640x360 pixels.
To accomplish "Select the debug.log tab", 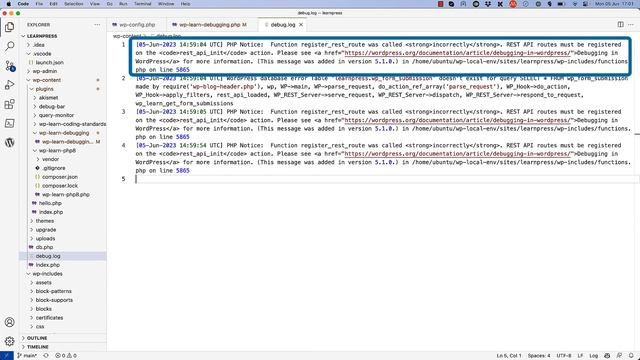I will pos(282,25).
